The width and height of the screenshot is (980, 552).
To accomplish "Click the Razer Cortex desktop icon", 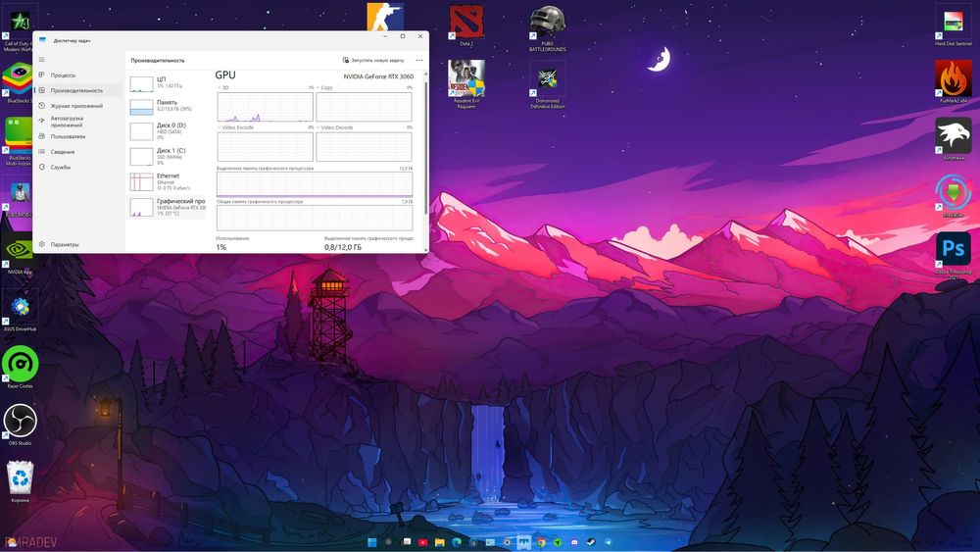I will (x=20, y=367).
